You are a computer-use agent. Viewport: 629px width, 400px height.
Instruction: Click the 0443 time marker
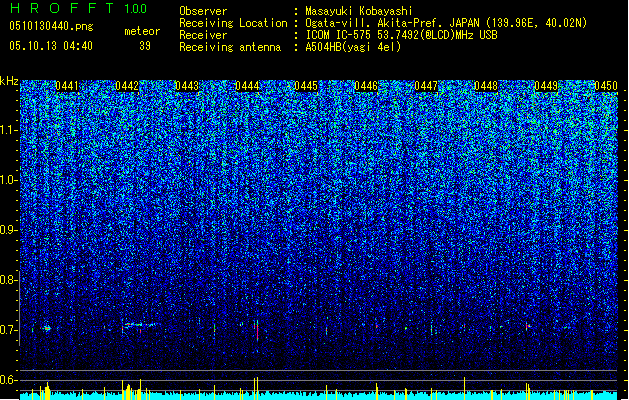[x=187, y=86]
